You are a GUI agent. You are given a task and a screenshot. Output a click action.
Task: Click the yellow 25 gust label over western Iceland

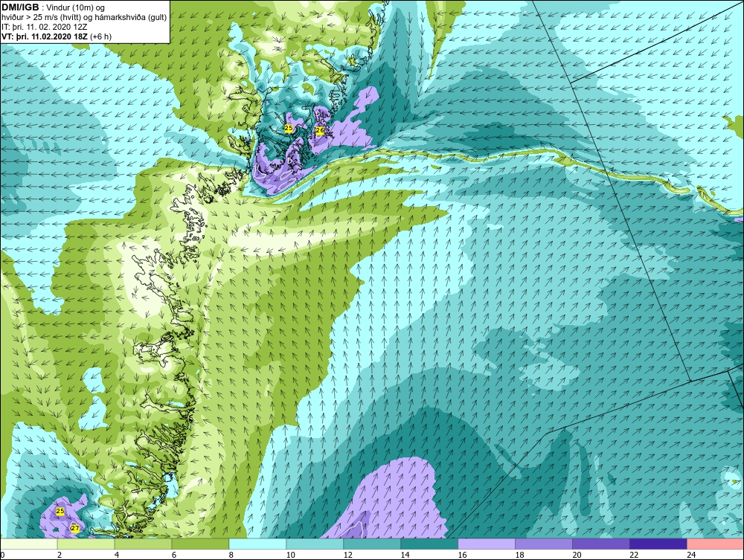(289, 128)
